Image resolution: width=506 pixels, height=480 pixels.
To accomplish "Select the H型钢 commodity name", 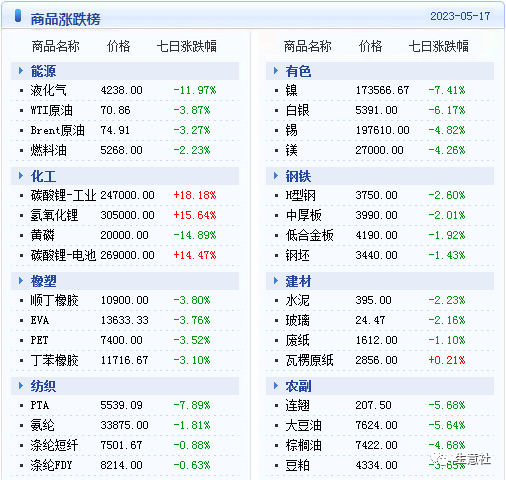I will [301, 195].
